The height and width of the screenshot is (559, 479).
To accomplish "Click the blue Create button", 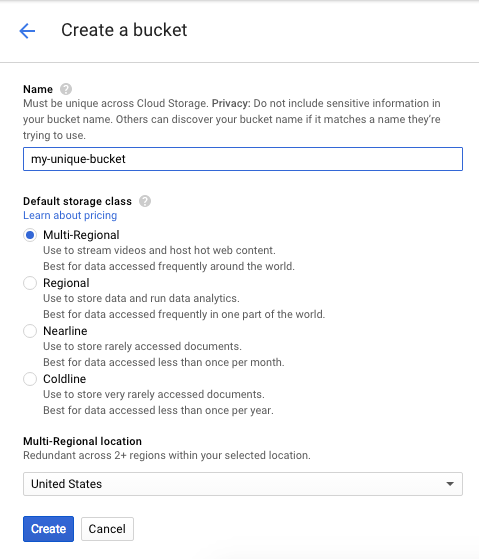I will 48,529.
